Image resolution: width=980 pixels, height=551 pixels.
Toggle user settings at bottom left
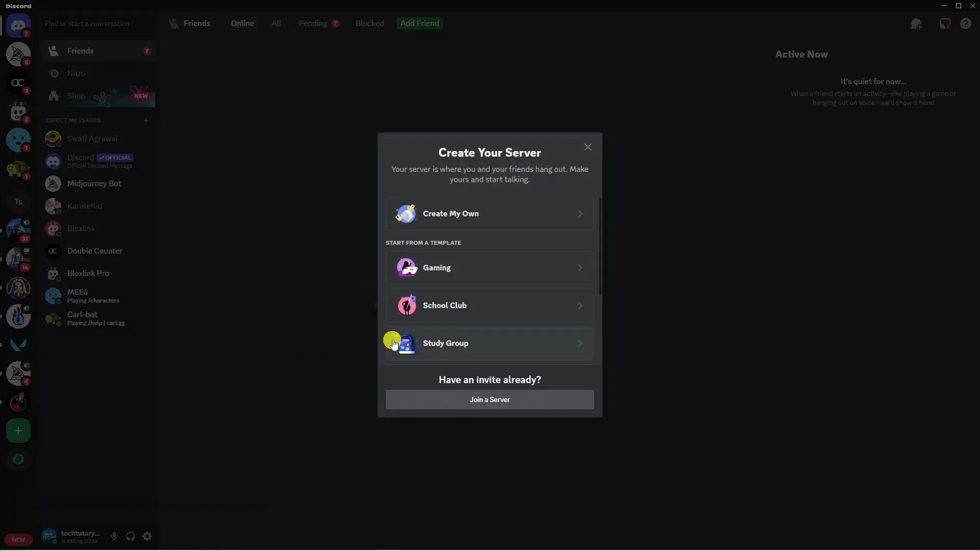(146, 536)
